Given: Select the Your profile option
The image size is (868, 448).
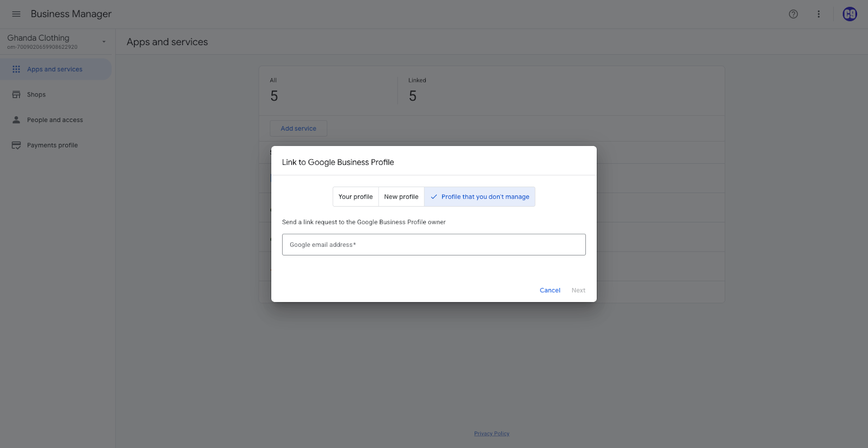Looking at the screenshot, I should (x=355, y=197).
